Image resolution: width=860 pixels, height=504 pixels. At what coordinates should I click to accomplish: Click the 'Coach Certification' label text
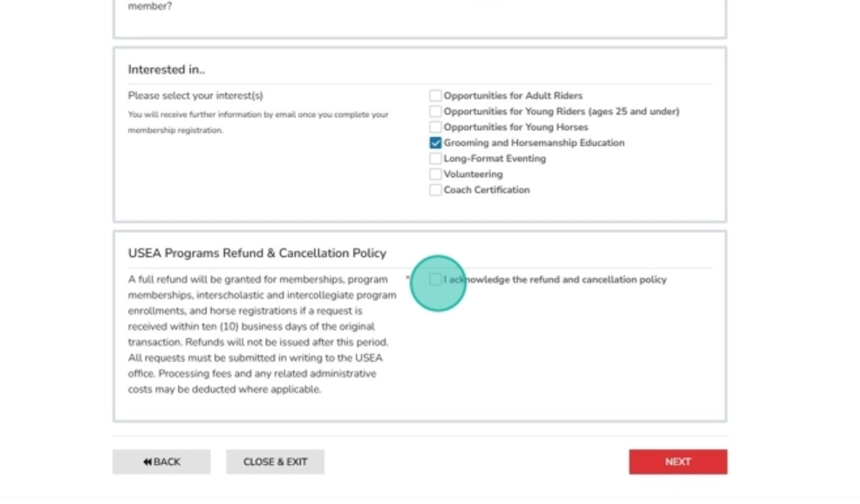486,190
